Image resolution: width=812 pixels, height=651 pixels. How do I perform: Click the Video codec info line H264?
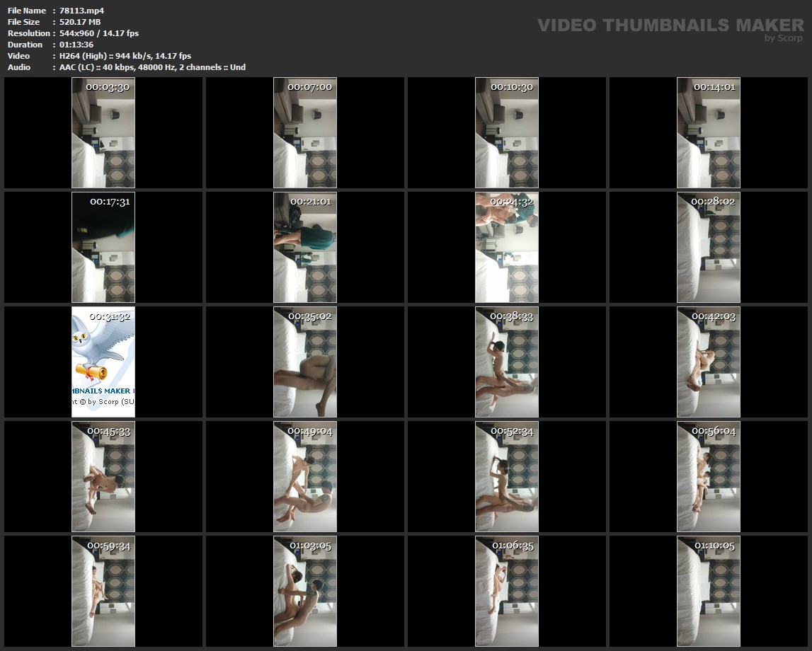point(125,56)
